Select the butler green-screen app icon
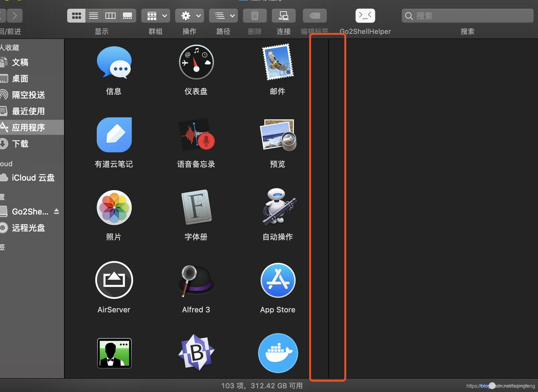Screen dimensions: 538x392 [114, 353]
